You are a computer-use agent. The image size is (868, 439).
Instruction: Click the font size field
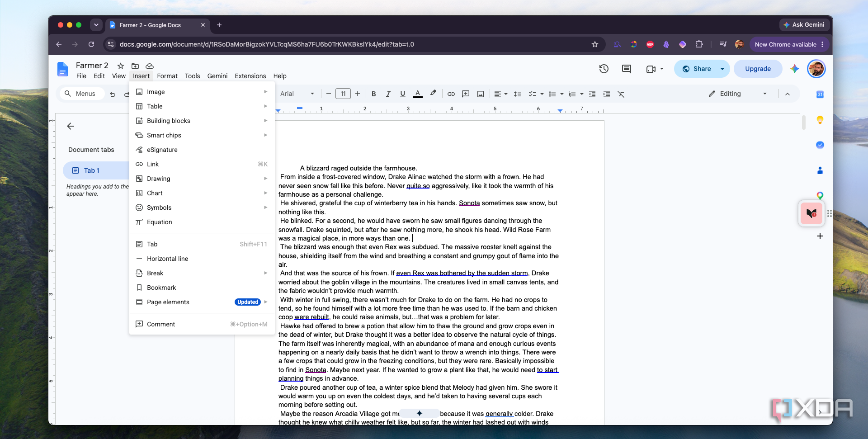click(x=343, y=94)
